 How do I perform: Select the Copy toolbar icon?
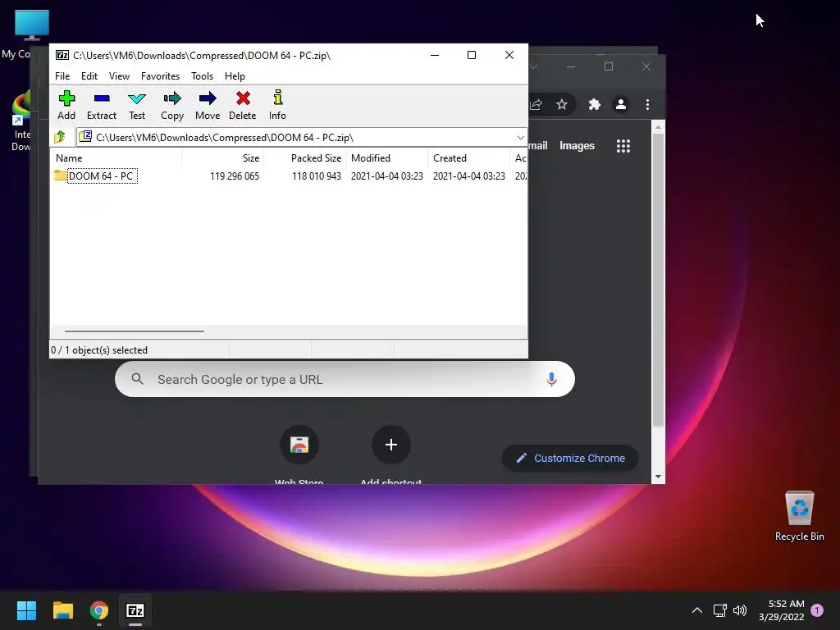click(x=172, y=105)
